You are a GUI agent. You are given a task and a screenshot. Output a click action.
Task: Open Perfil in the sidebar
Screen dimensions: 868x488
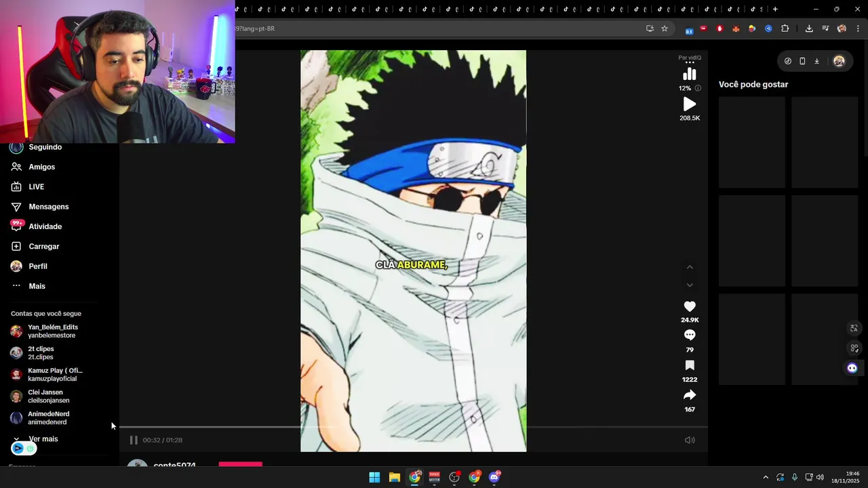pyautogui.click(x=37, y=266)
